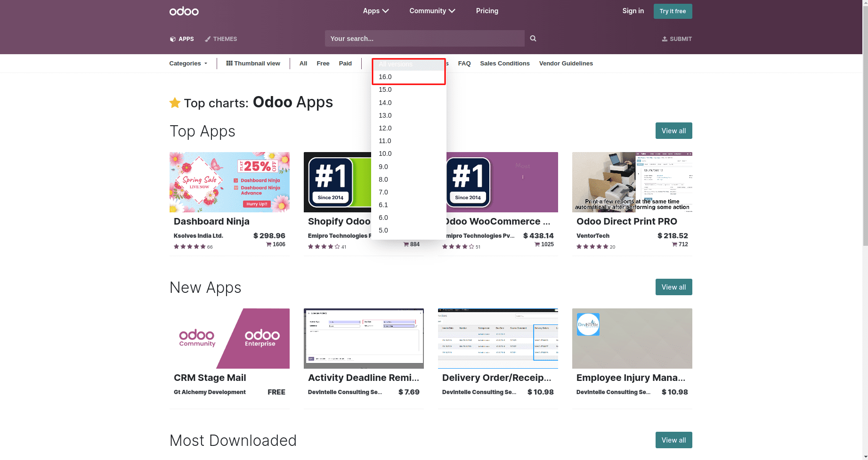Click Dashboard Ninja star rating
868x460 pixels.
(190, 247)
